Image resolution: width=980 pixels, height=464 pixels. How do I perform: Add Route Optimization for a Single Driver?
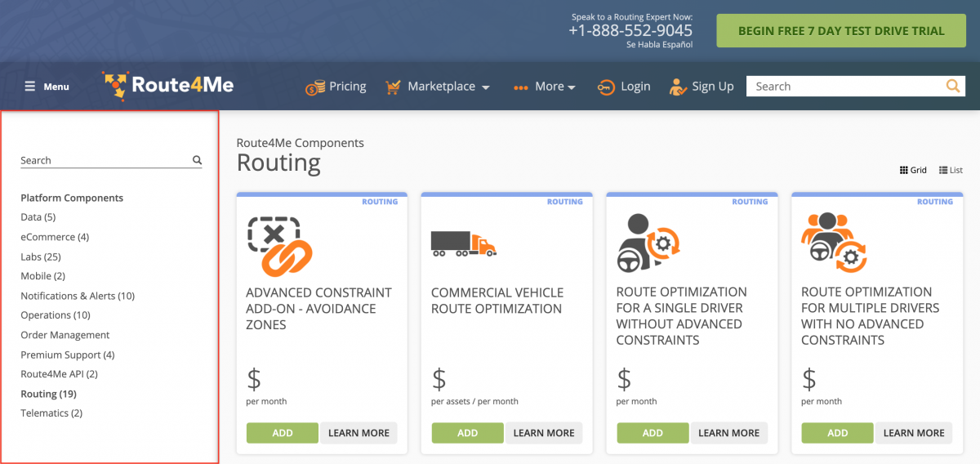click(x=653, y=433)
